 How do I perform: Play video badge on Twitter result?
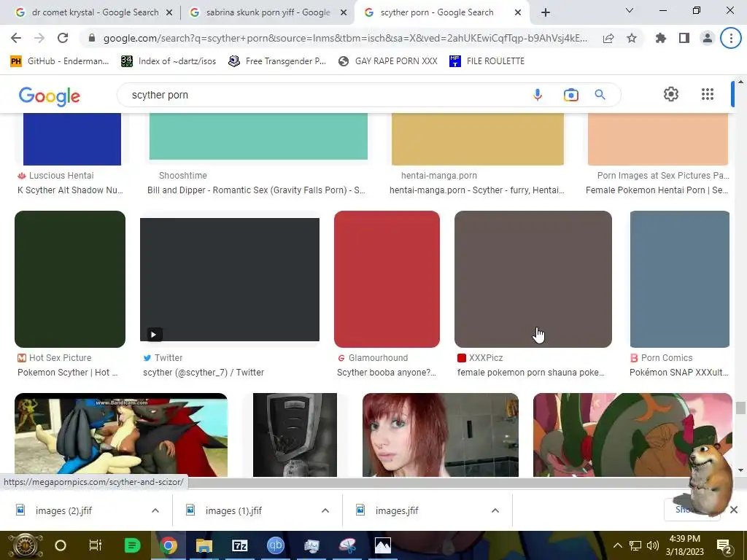click(x=153, y=334)
